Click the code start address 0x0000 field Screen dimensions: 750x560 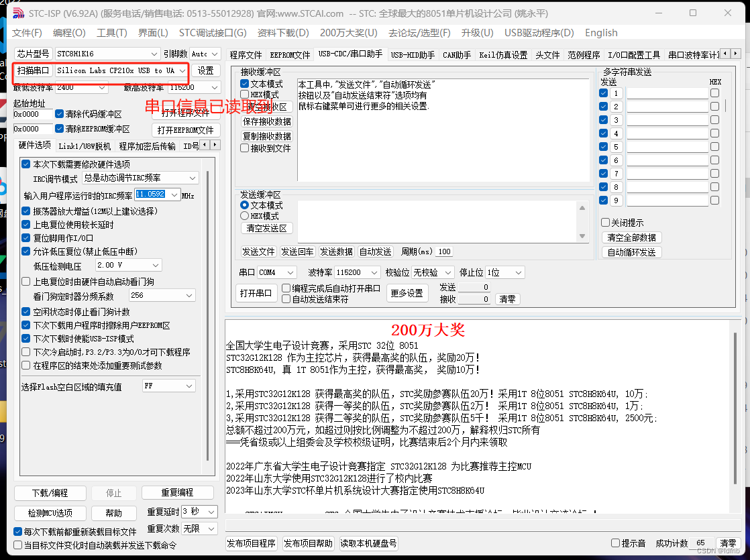32,114
